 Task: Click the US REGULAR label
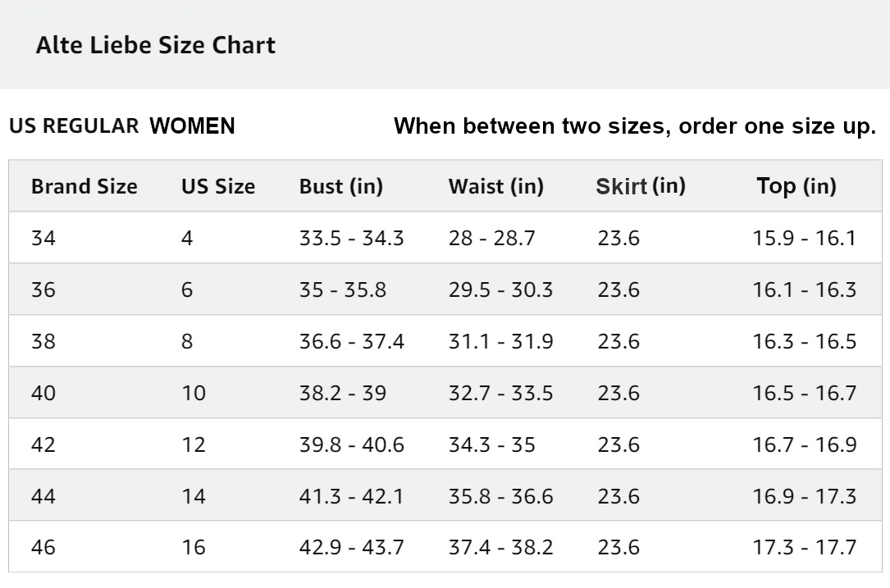pos(74,126)
